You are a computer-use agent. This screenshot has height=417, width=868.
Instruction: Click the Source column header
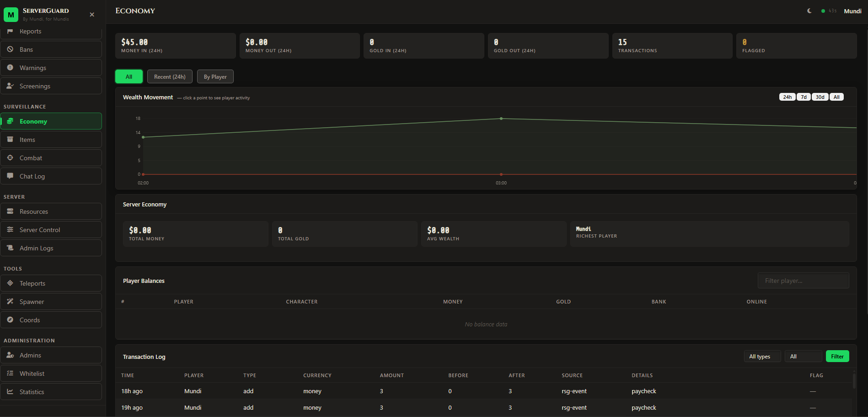[x=572, y=375]
